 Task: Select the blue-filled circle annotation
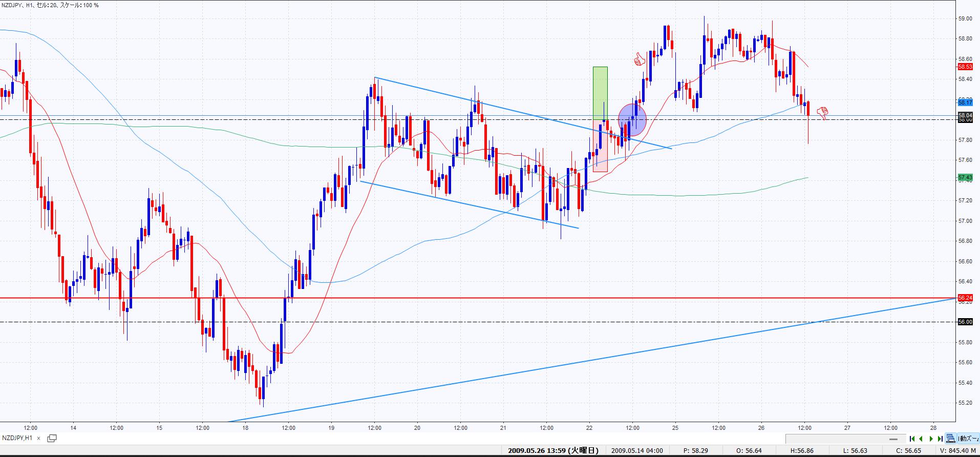coord(632,120)
